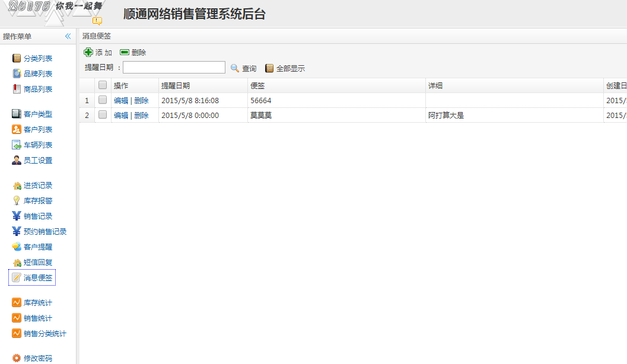627x364 pixels.
Task: Click 编辑 link in row 1
Action: coord(120,101)
